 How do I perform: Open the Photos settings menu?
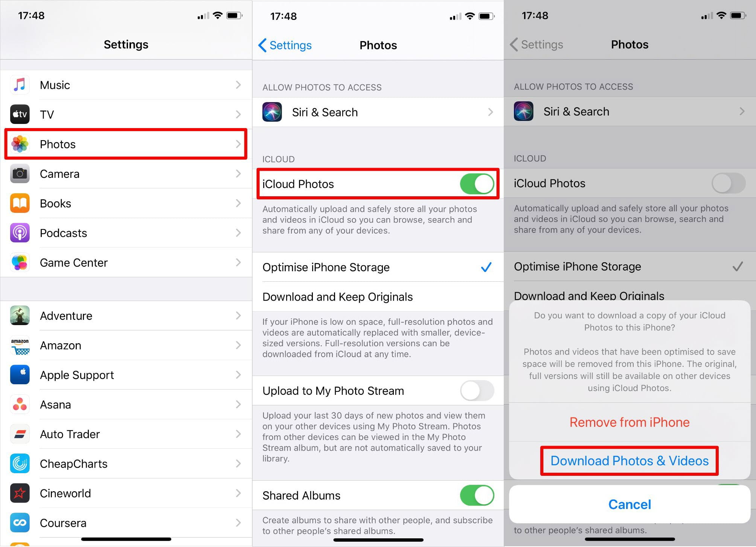tap(126, 144)
